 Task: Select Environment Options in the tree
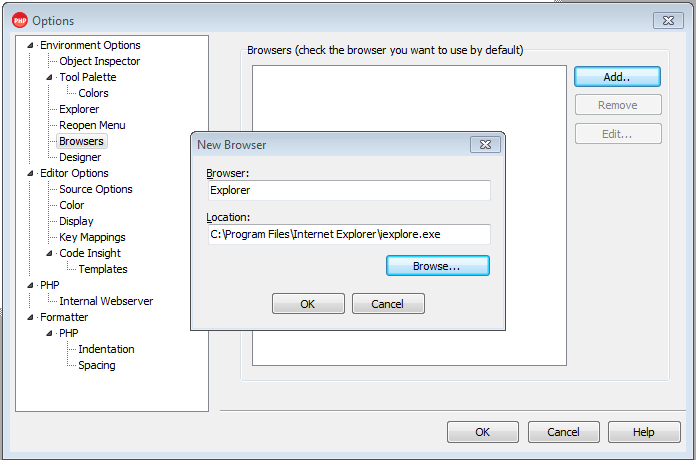click(x=90, y=45)
